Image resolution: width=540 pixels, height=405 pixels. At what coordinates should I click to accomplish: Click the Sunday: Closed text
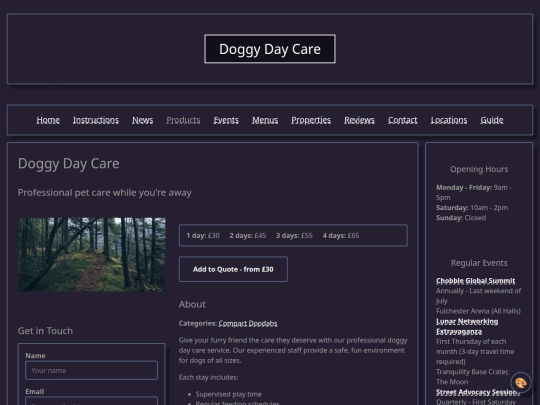point(461,218)
